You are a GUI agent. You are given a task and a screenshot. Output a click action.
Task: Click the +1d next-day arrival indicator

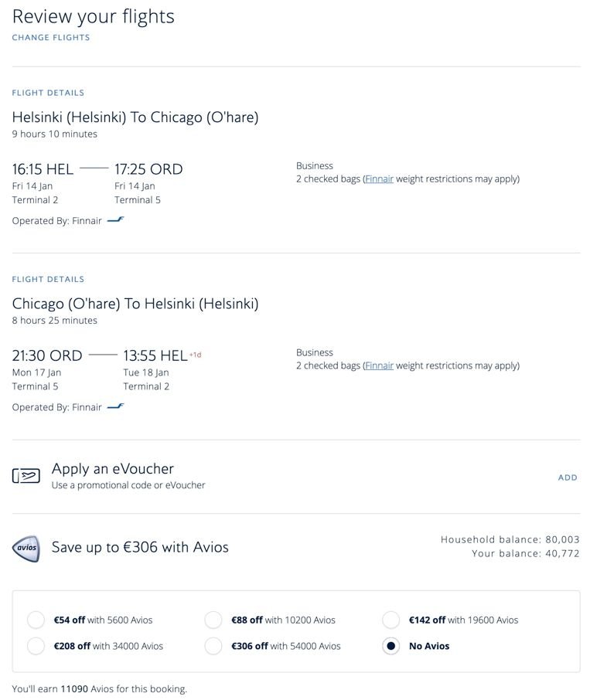(196, 355)
